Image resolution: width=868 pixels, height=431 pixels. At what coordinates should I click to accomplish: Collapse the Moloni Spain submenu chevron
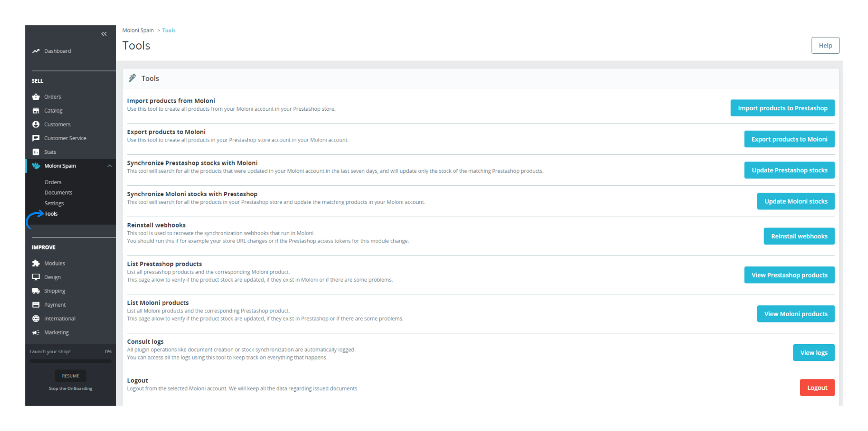[x=109, y=166]
